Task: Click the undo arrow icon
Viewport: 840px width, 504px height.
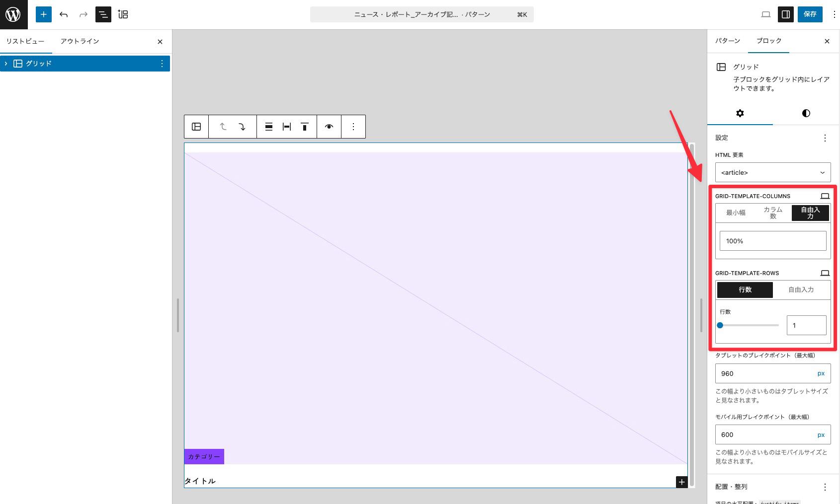Action: click(x=64, y=14)
